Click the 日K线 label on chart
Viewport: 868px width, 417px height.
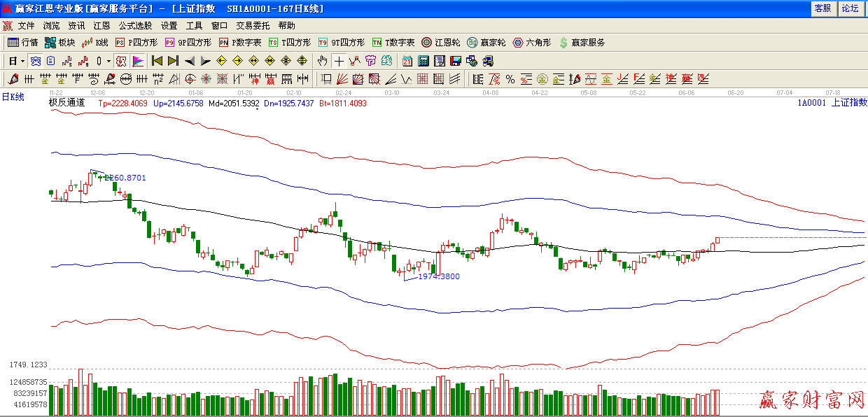click(x=13, y=97)
